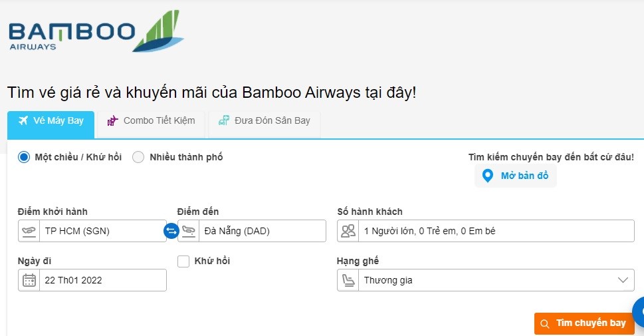Open the Đưa Đón Sân Bay tab
The image size is (644, 336).
265,121
